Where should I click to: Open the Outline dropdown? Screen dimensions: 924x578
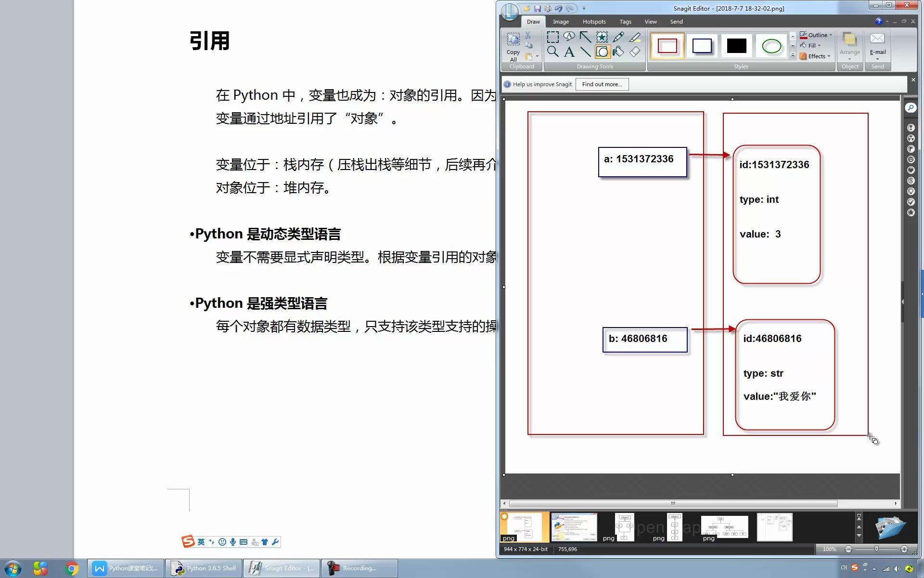817,35
